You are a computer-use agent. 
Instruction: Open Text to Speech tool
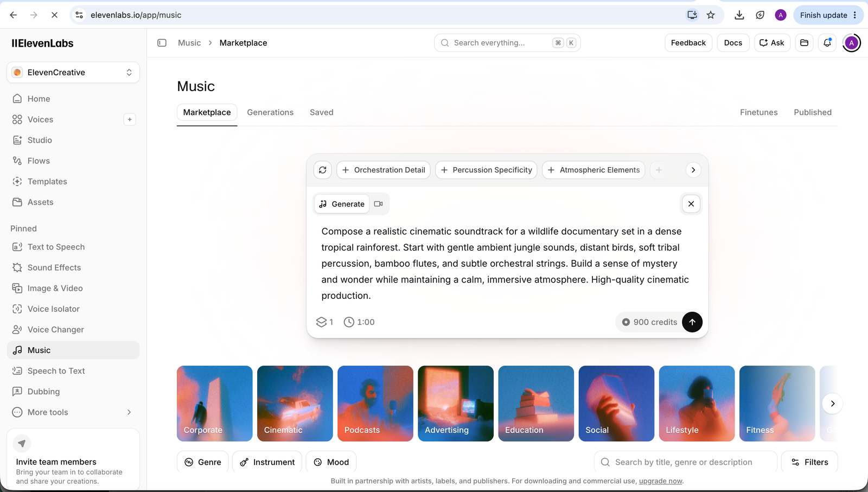[73, 247]
